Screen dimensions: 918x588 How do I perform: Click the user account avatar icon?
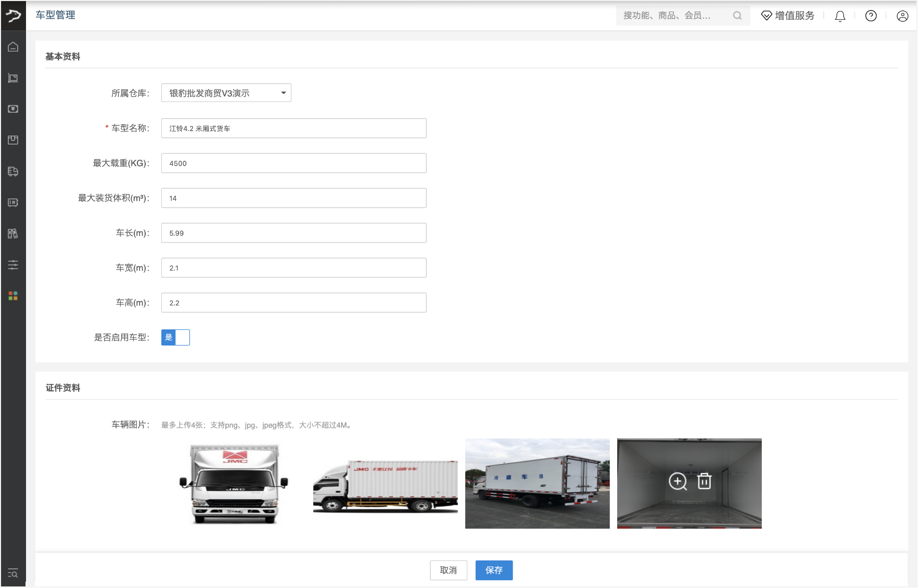click(x=902, y=16)
